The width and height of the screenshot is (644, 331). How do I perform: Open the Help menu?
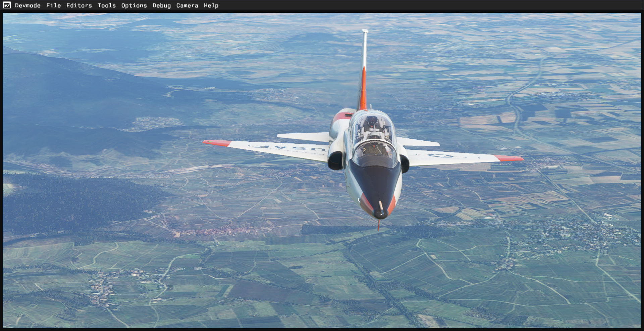pyautogui.click(x=211, y=5)
